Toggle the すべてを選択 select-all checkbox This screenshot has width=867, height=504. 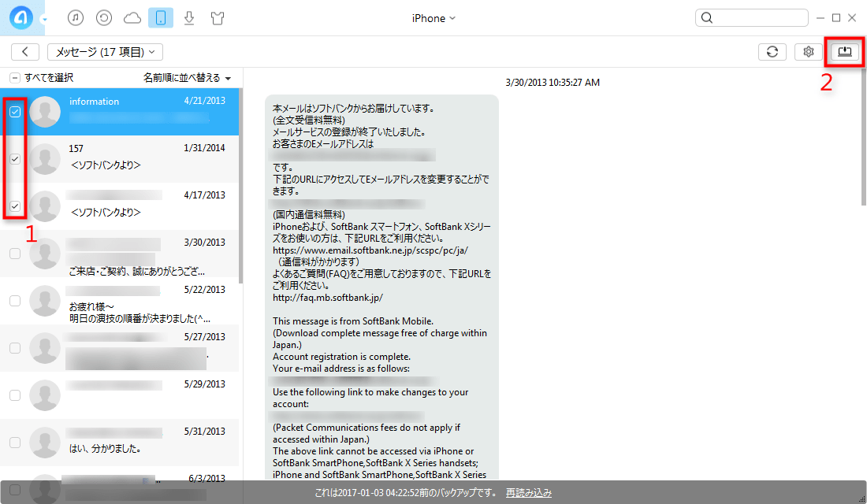13,78
